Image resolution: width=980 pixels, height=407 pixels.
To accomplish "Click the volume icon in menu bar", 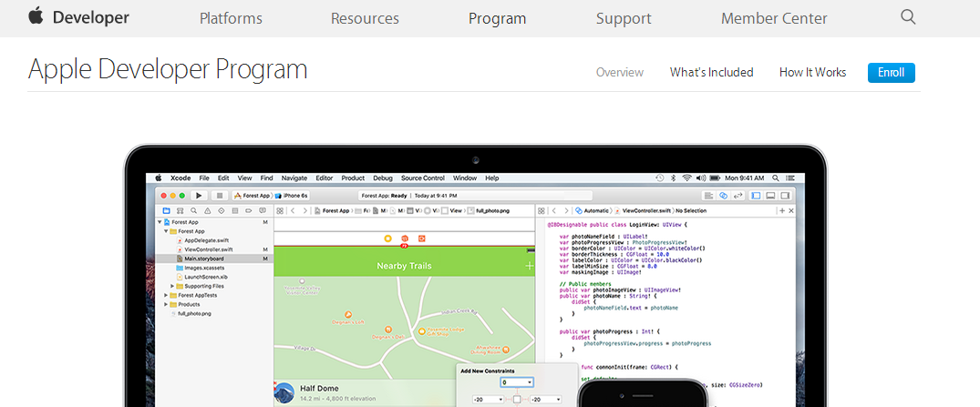I will click(701, 178).
